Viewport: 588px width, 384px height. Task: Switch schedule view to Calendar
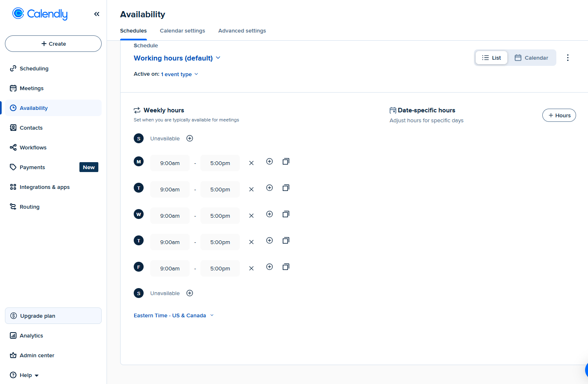coord(532,58)
